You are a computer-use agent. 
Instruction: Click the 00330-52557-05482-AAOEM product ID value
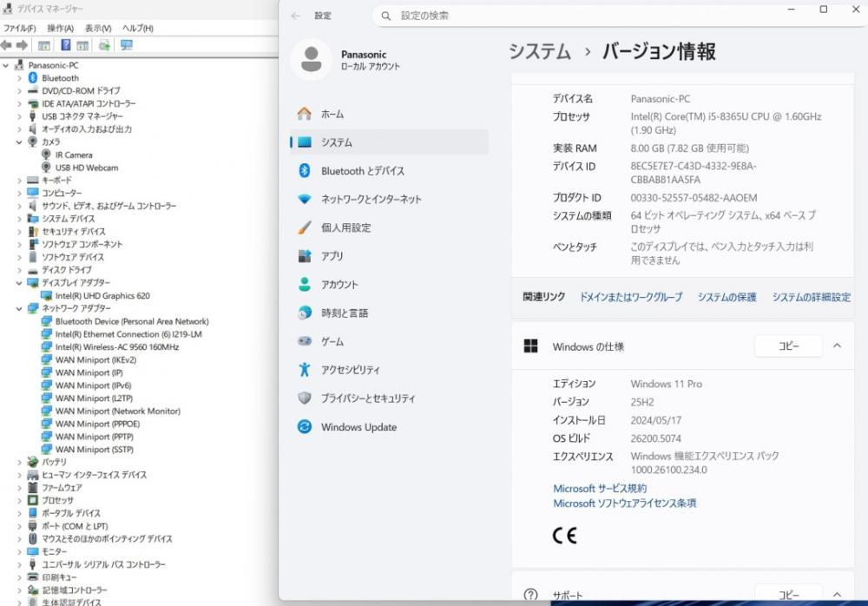tap(694, 198)
